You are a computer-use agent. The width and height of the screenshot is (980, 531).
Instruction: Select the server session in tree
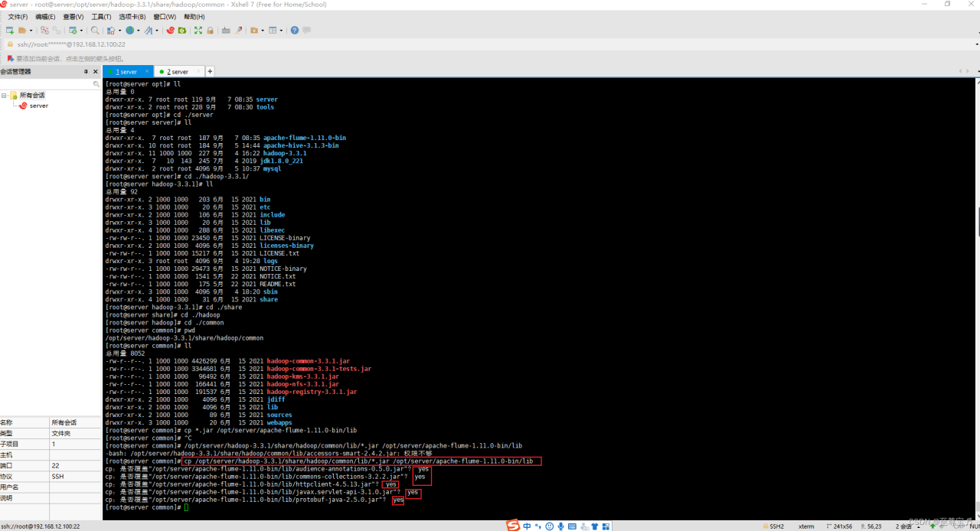[38, 106]
